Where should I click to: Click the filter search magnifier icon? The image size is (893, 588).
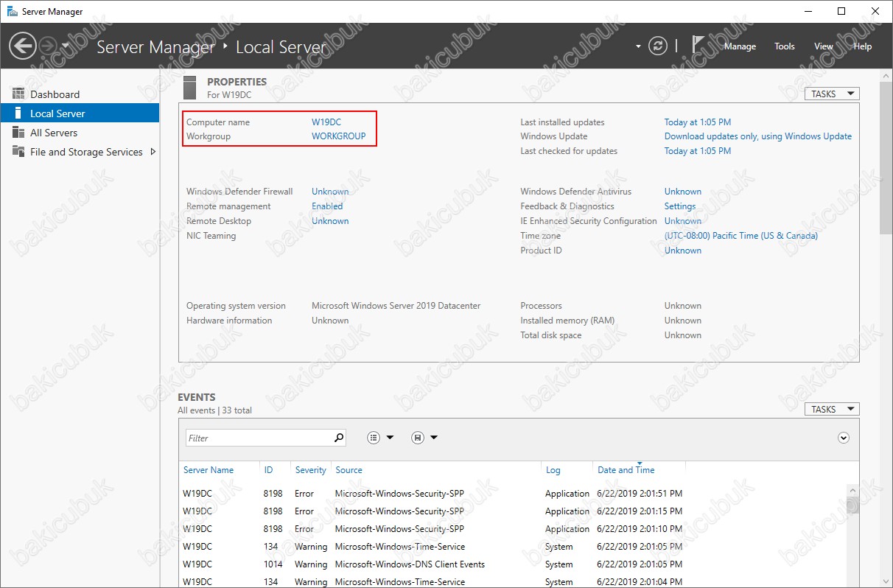[x=339, y=438]
